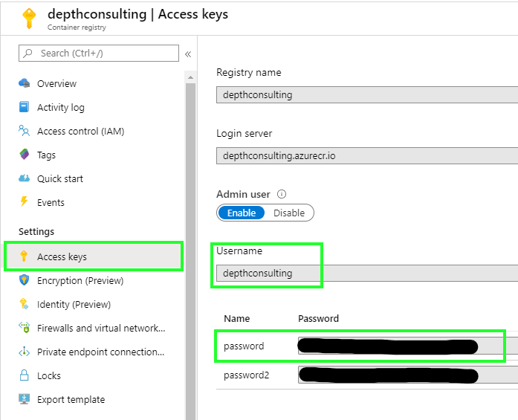Click the Registry name field
518x420 pixels.
tap(367, 95)
